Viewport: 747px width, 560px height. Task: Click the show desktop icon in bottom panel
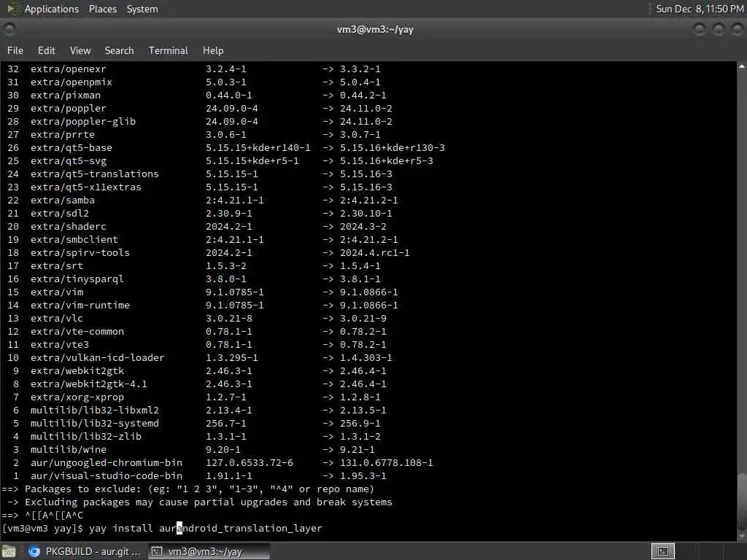[9, 551]
